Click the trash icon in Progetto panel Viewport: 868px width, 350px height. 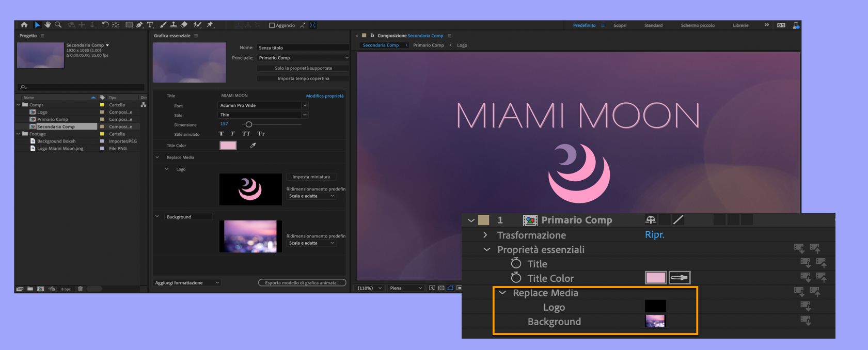pos(81,289)
